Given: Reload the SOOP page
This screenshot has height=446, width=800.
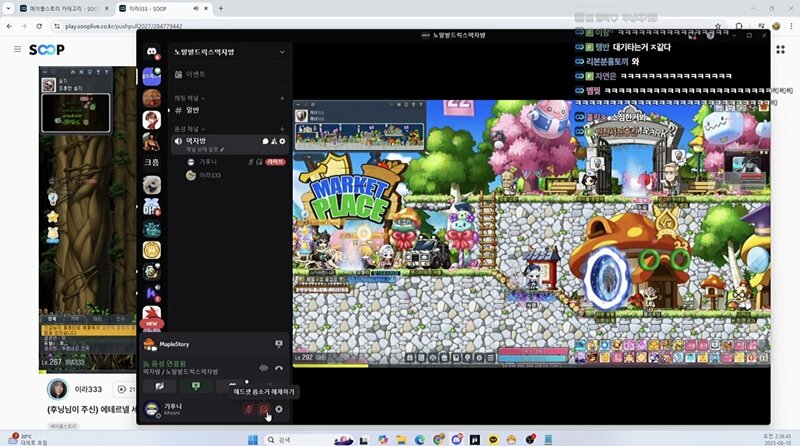Looking at the screenshot, I should coord(39,26).
